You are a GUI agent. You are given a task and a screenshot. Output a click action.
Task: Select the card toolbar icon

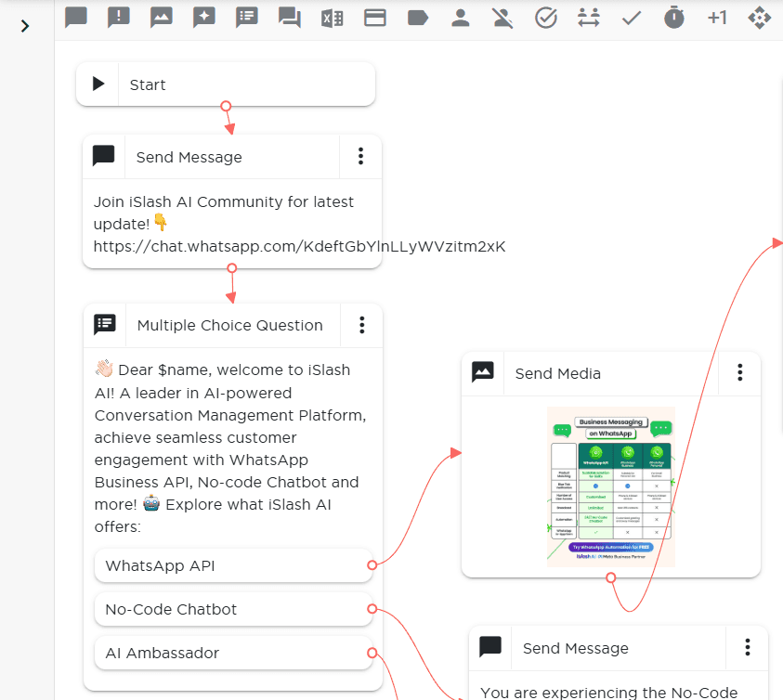[375, 18]
